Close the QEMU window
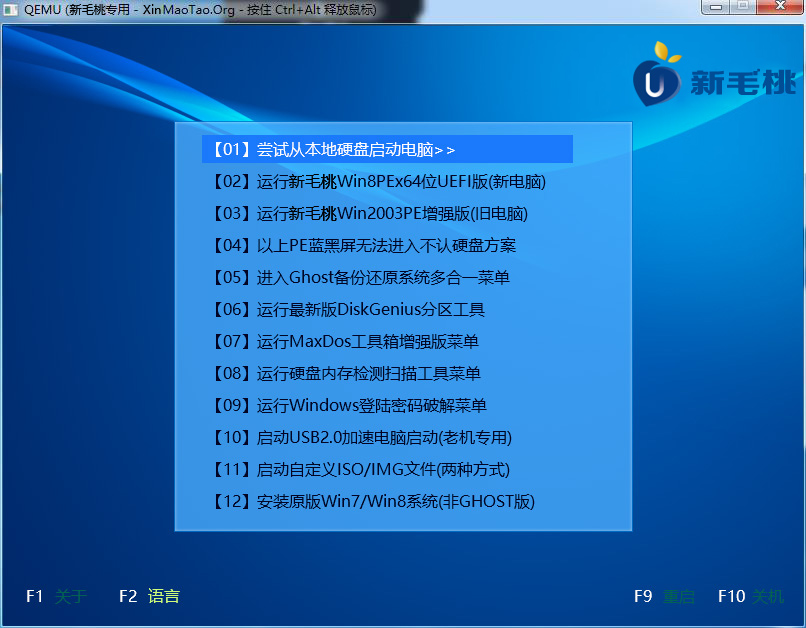 780,7
